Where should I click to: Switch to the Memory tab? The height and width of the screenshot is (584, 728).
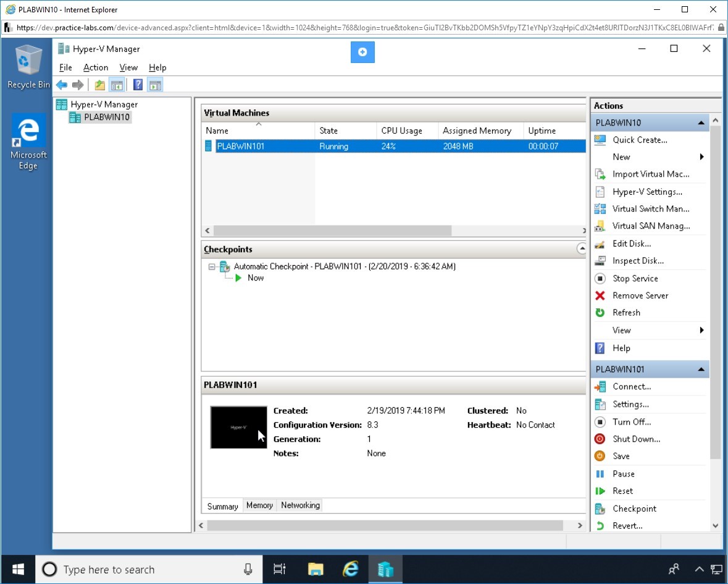click(259, 506)
